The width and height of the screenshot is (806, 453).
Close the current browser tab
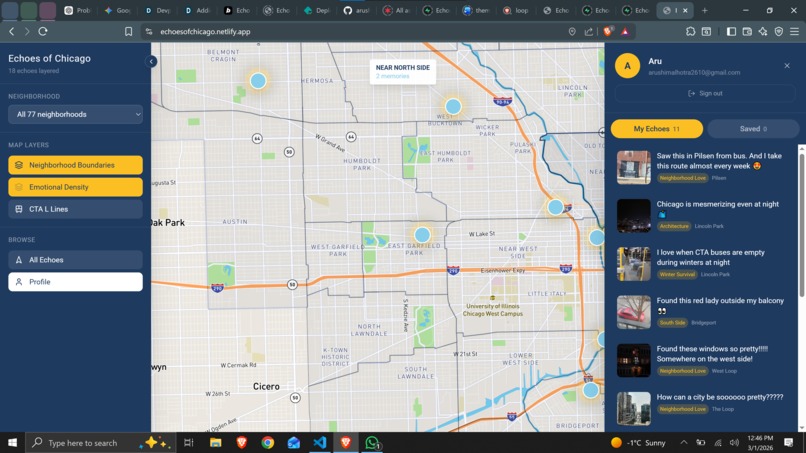point(685,10)
